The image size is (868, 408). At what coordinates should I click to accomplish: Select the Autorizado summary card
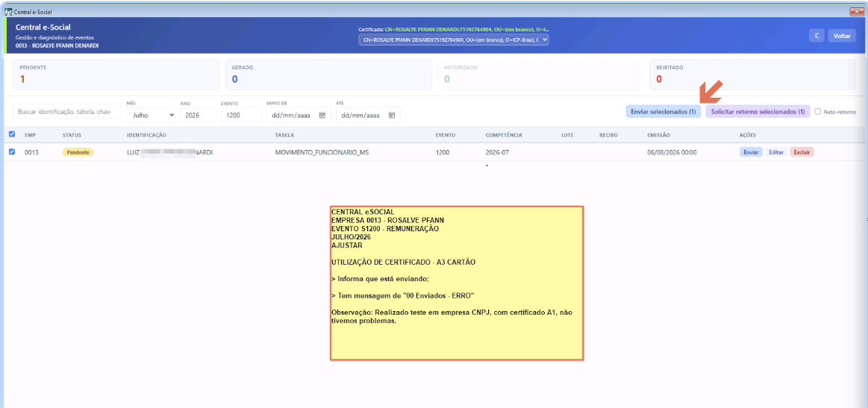[540, 75]
